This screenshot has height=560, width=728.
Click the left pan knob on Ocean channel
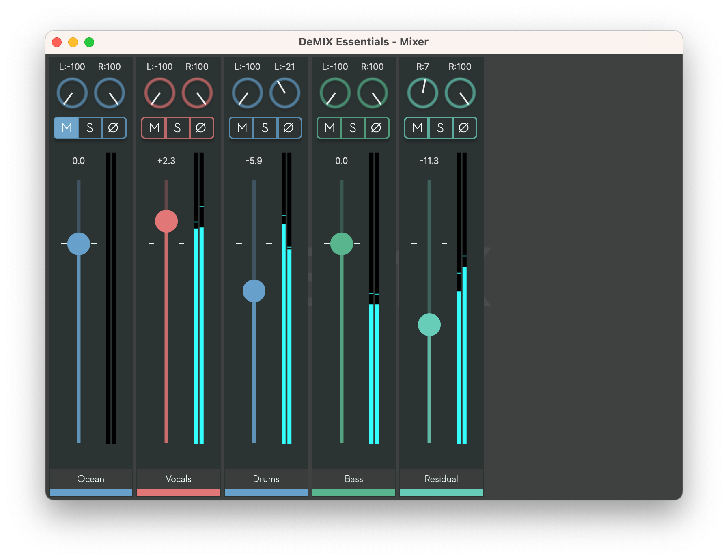click(72, 93)
